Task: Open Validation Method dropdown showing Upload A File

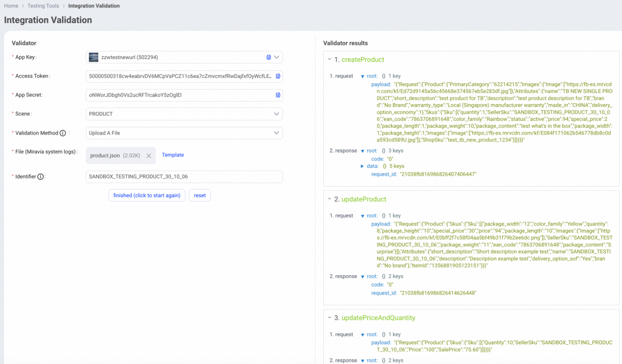Action: (184, 133)
